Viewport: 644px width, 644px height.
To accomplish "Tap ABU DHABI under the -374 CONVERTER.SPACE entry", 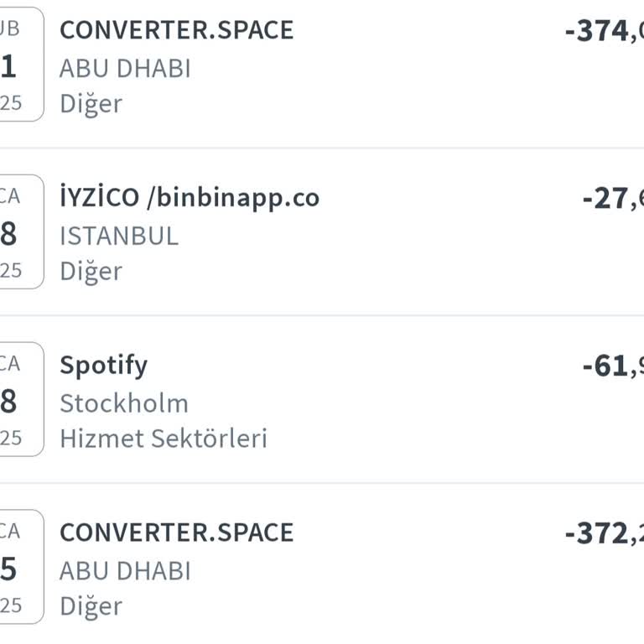I will (x=125, y=68).
